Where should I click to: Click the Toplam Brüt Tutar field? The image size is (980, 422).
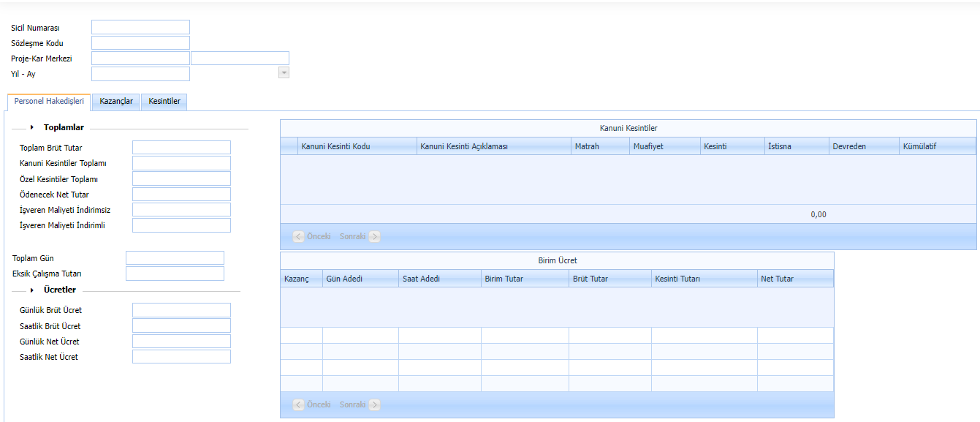(181, 148)
